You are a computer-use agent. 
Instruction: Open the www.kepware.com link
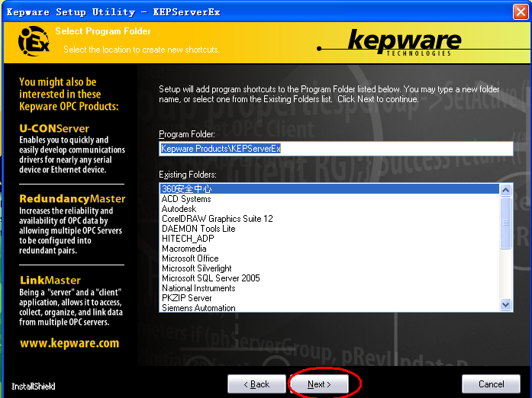point(69,344)
